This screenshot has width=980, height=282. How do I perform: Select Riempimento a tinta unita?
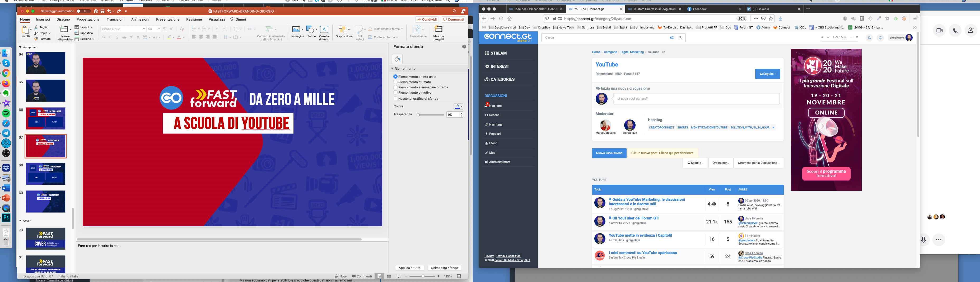[x=415, y=77]
